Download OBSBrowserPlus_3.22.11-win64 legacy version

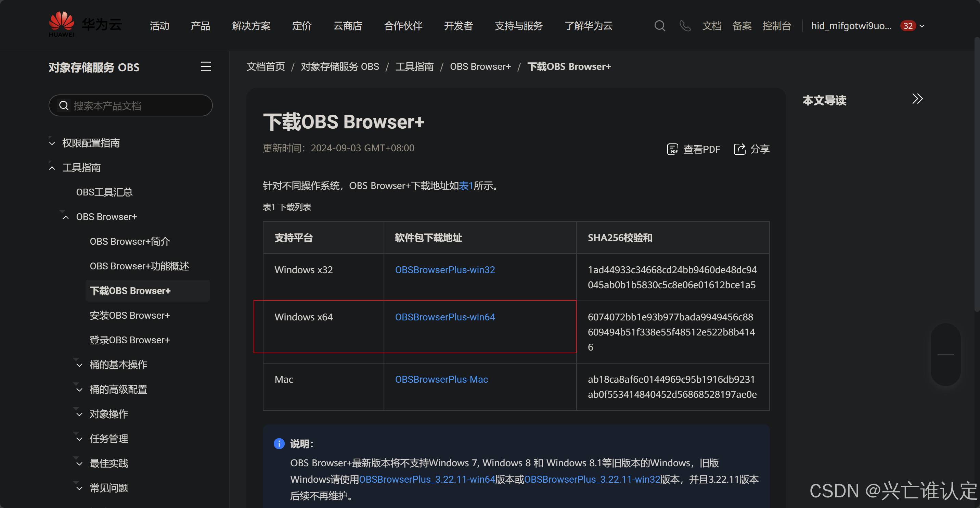(x=427, y=480)
